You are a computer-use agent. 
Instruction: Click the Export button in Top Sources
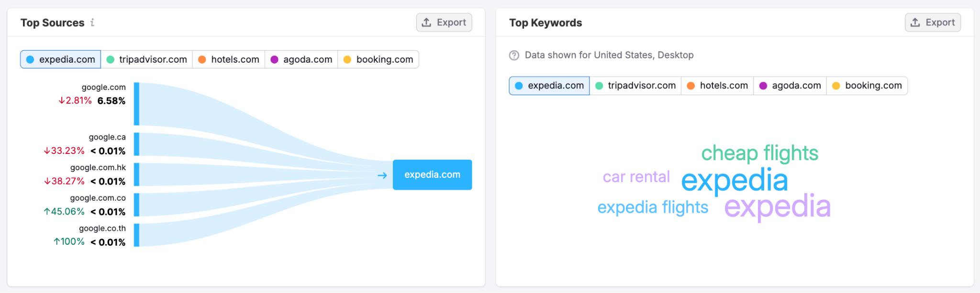click(444, 22)
